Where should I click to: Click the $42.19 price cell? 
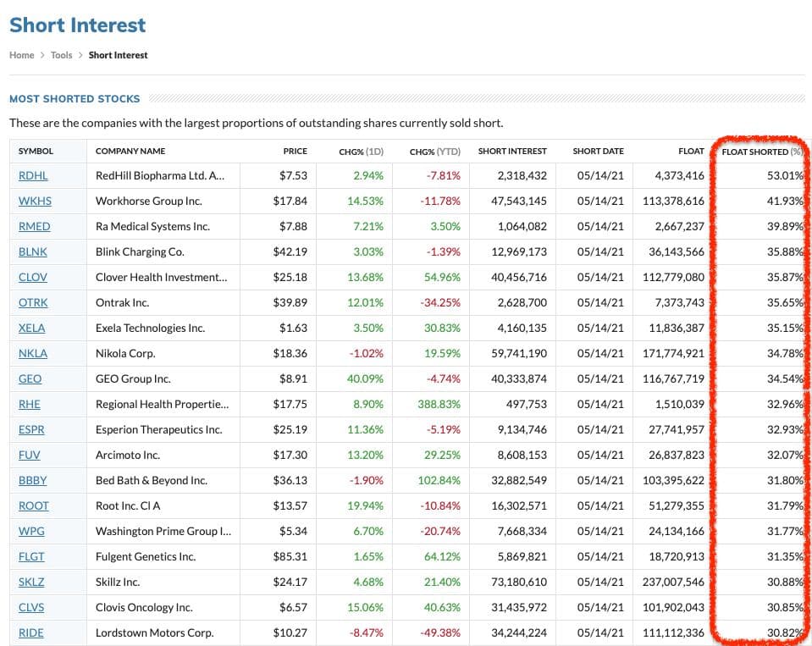(290, 251)
